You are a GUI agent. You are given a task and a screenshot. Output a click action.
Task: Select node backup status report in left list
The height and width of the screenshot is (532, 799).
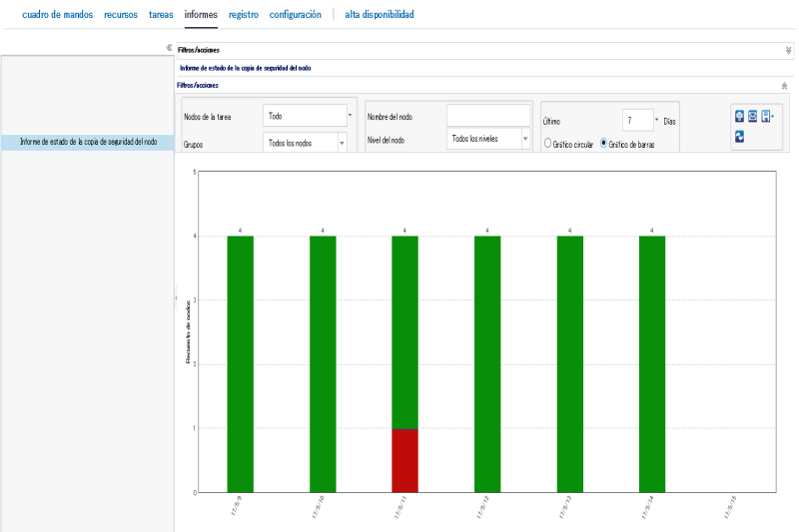pos(88,142)
